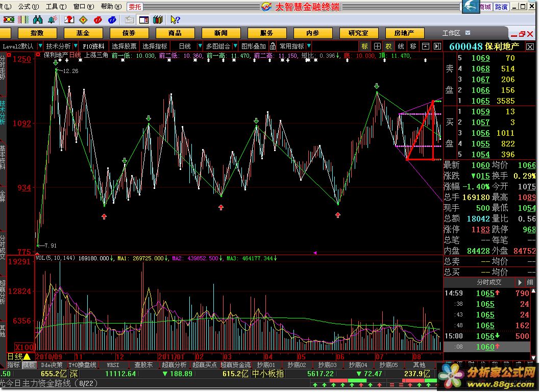Click the bird logo icon in title bar
The height and width of the screenshot is (392, 540).
[x=470, y=7]
